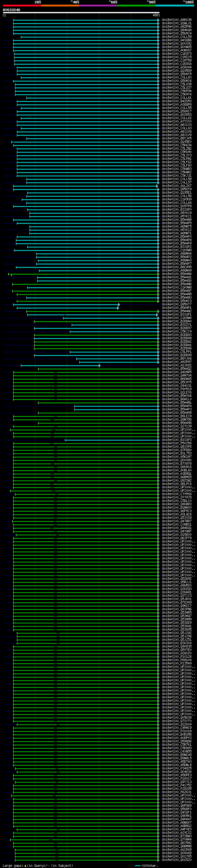Screen dimensions: 197x868
Task: Open hit UniRef100_A9ZPM6
Action: (x=177, y=26)
